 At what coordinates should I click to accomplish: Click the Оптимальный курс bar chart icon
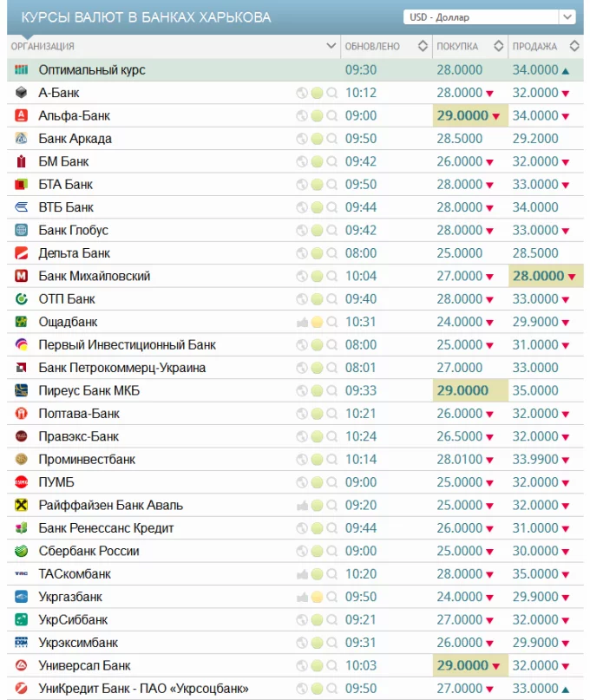[x=21, y=69]
